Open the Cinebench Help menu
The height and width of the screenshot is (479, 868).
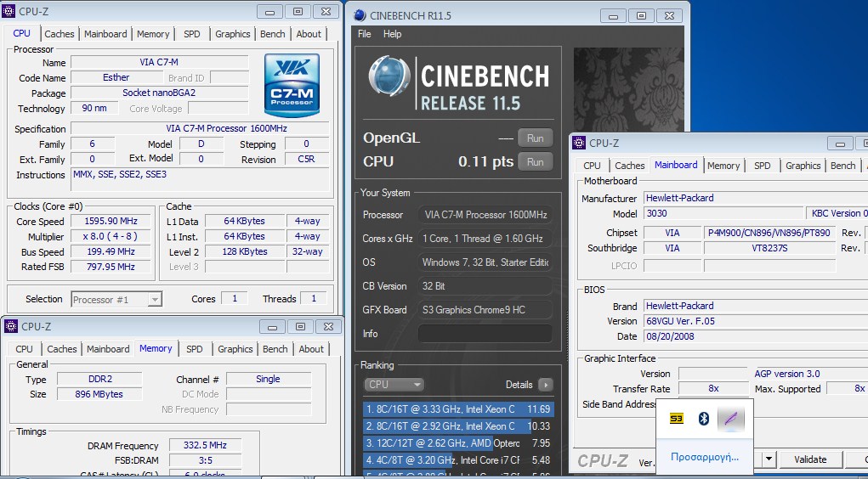pyautogui.click(x=392, y=34)
